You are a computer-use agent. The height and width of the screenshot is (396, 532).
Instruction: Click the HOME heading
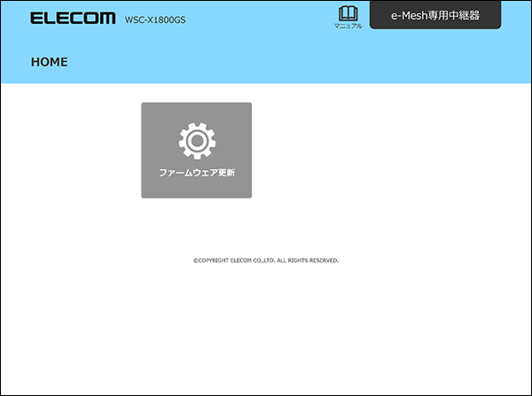pyautogui.click(x=49, y=62)
